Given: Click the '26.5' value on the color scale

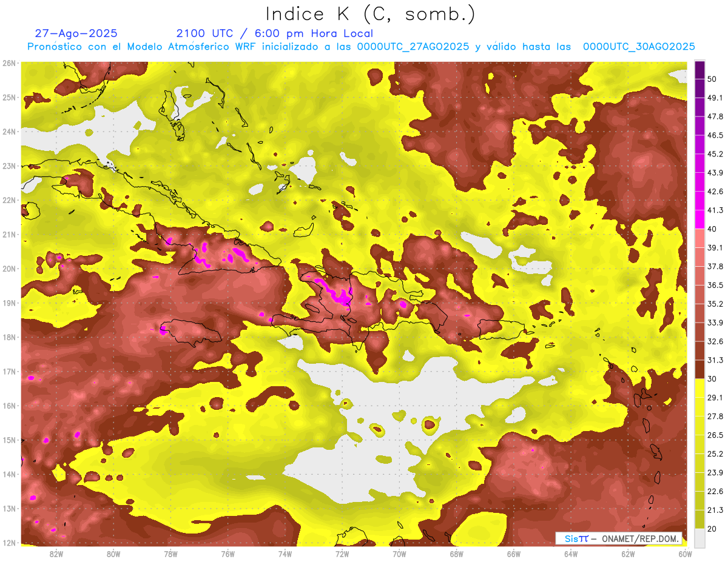Looking at the screenshot, I should point(715,435).
